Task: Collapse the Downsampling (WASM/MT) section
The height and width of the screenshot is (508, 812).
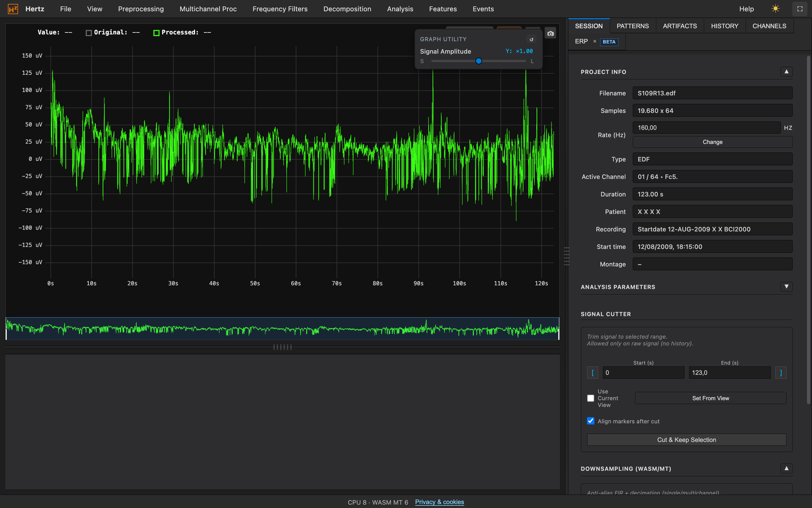Action: click(786, 469)
